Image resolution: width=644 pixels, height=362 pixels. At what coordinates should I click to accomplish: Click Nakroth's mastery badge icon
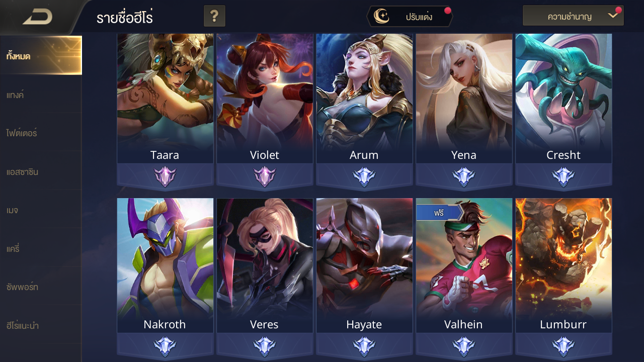click(165, 346)
